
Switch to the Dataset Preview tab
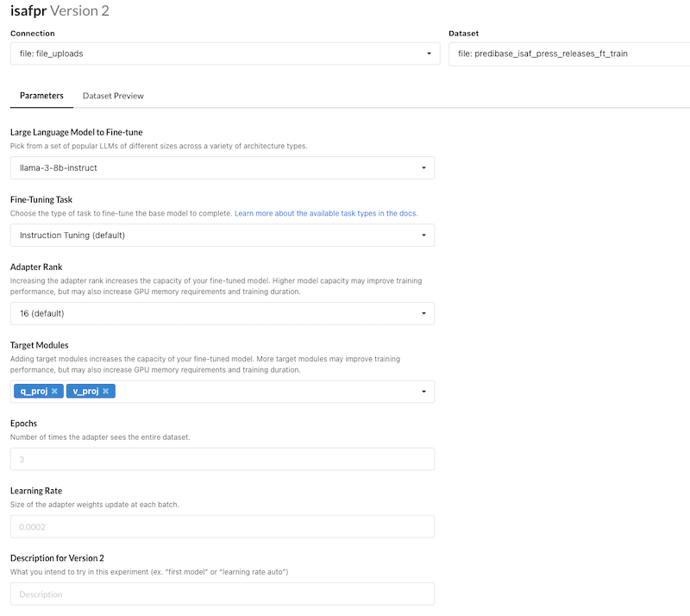pos(113,96)
